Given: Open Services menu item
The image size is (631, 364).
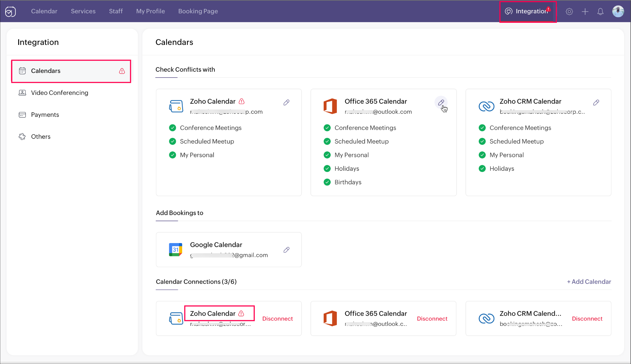Looking at the screenshot, I should click(83, 11).
